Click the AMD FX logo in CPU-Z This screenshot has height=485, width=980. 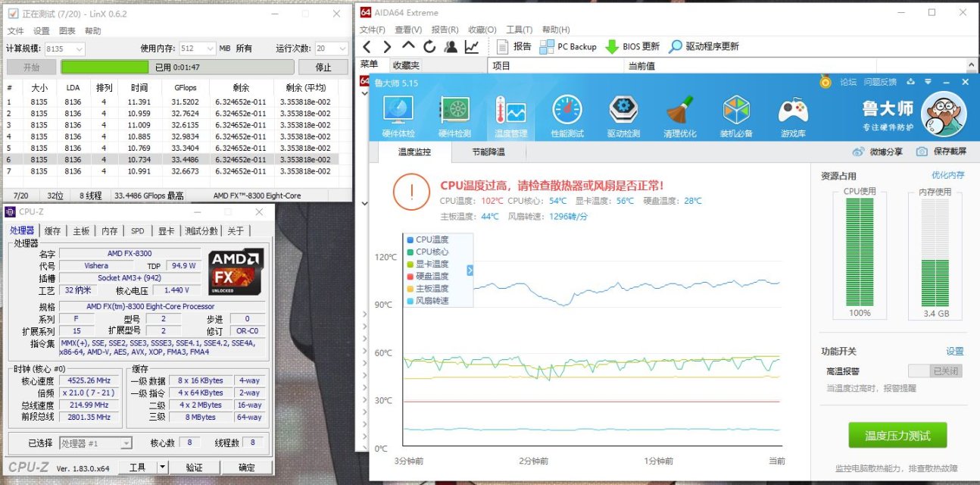(236, 271)
